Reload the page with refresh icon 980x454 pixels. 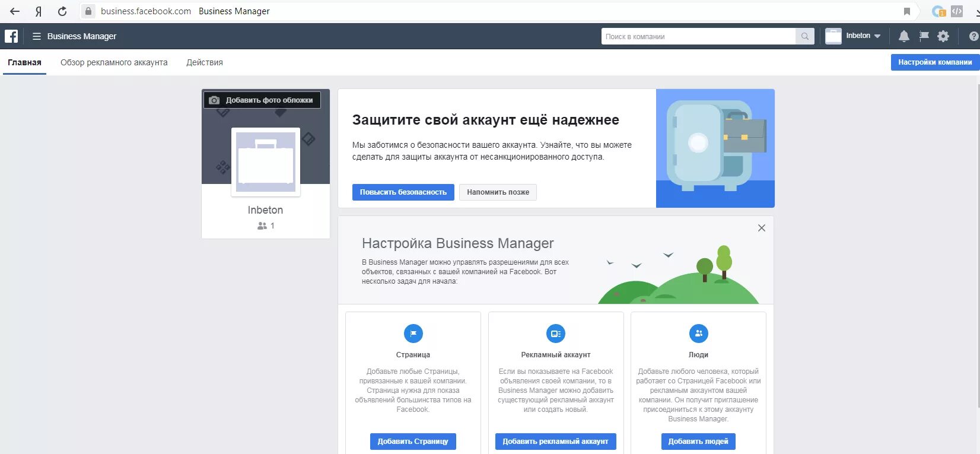point(62,11)
